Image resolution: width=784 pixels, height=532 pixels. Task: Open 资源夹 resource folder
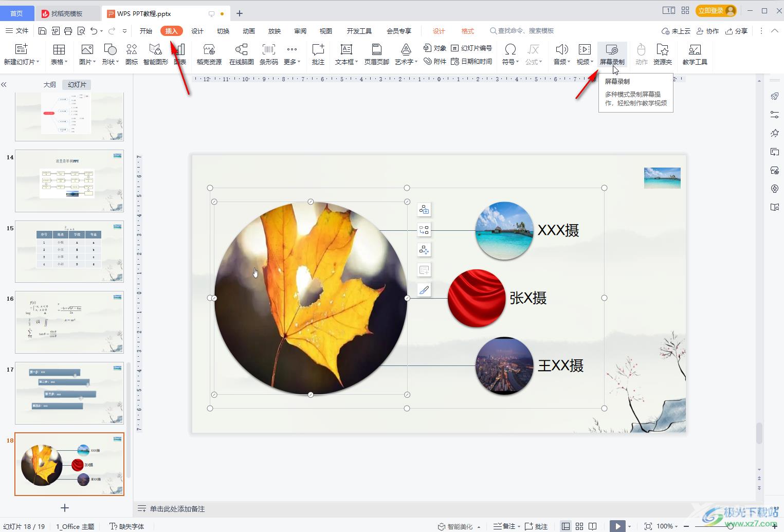point(662,54)
